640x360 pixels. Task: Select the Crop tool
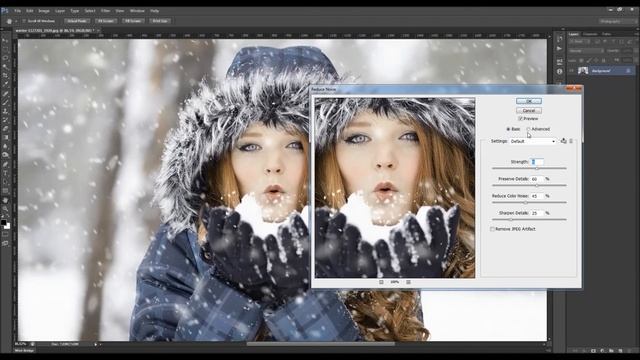point(5,76)
